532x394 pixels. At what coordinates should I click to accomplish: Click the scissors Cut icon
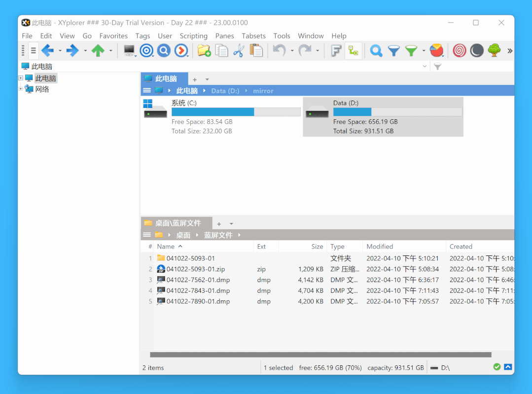(239, 51)
